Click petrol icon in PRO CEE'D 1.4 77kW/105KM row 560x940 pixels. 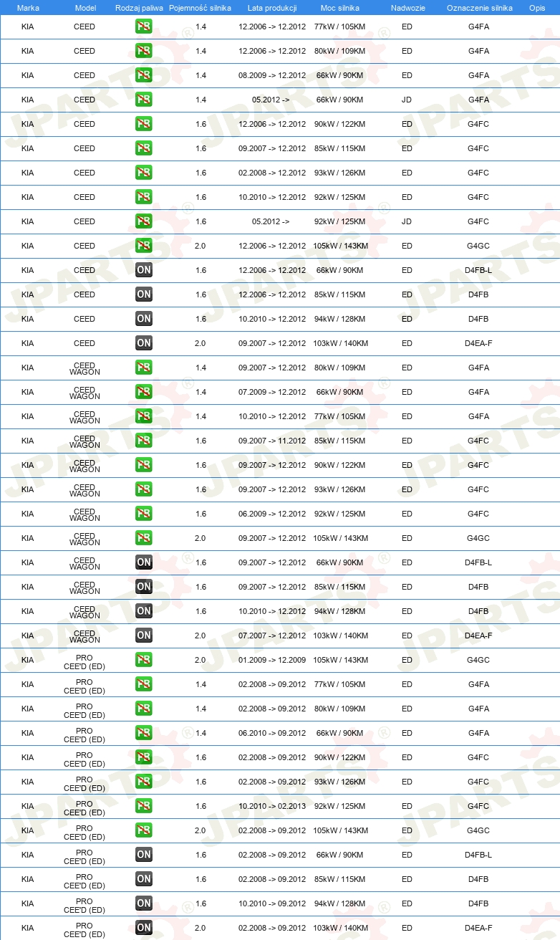coord(143,684)
